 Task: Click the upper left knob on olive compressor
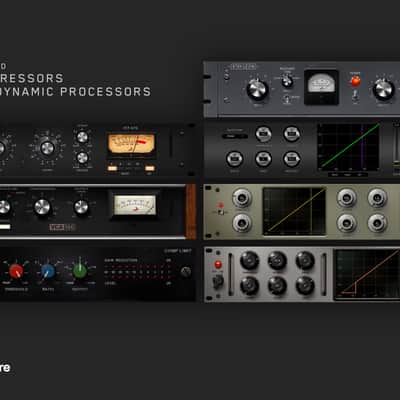pos(242,198)
